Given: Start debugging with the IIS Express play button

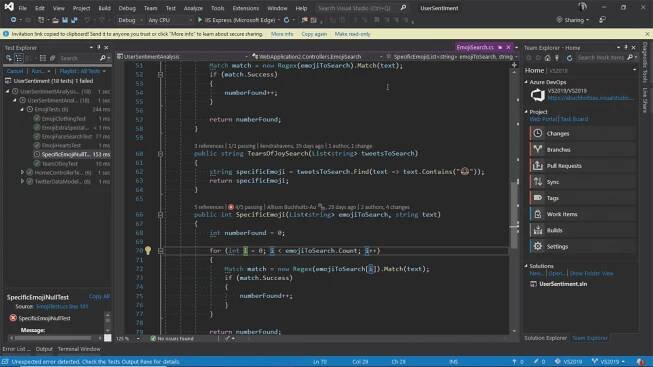Looking at the screenshot, I should [199, 20].
